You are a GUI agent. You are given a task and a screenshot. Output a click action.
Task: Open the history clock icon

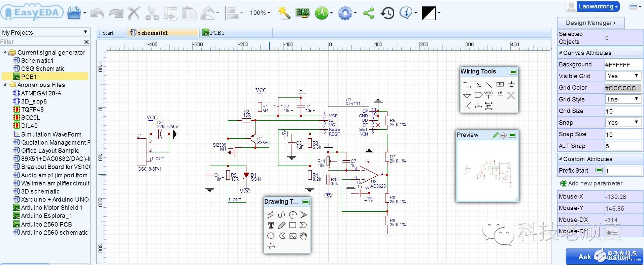387,13
